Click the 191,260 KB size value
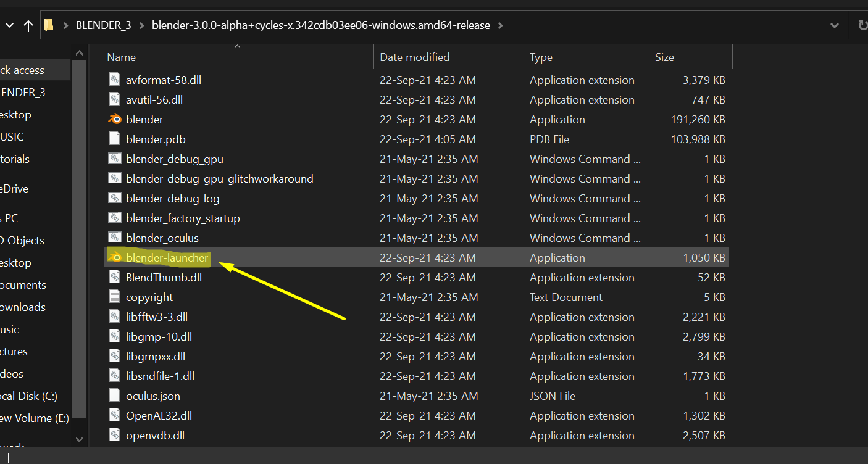The image size is (868, 464). (698, 119)
